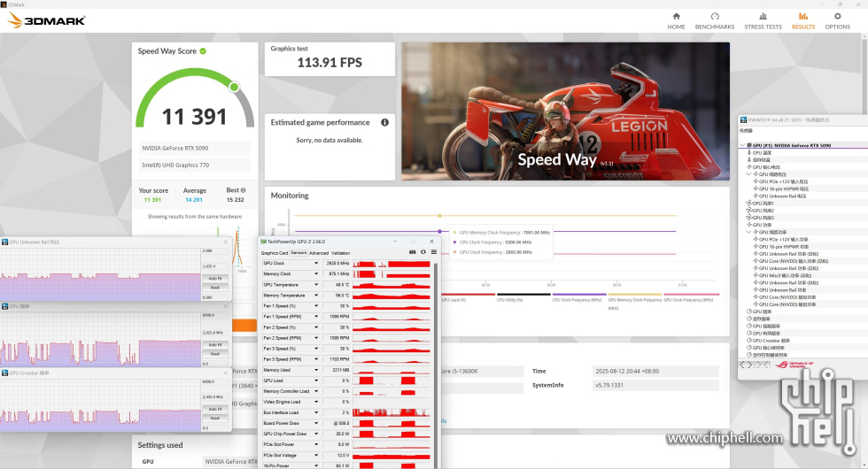Select the Sensors tab in GPU-Z
Image resolution: width=868 pixels, height=469 pixels.
[x=299, y=253]
